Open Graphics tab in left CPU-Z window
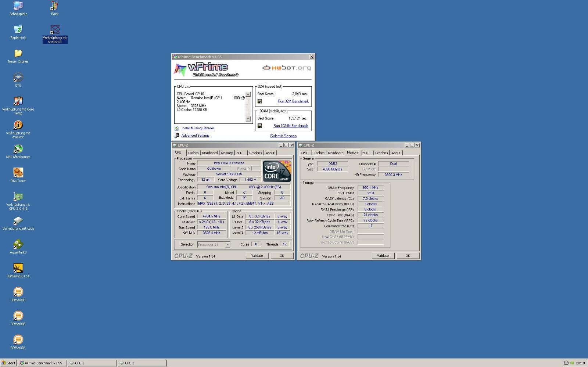The height and width of the screenshot is (367, 588). tap(255, 153)
